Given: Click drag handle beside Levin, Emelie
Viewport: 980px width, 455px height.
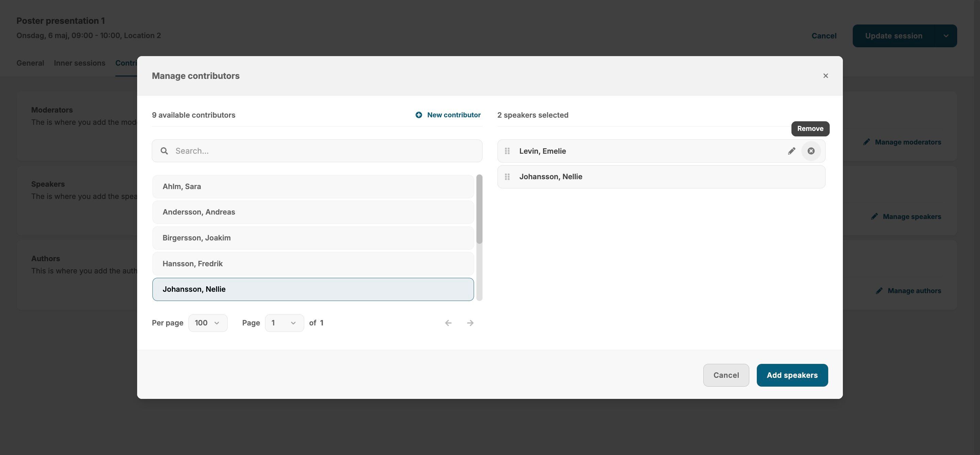Looking at the screenshot, I should pos(507,151).
